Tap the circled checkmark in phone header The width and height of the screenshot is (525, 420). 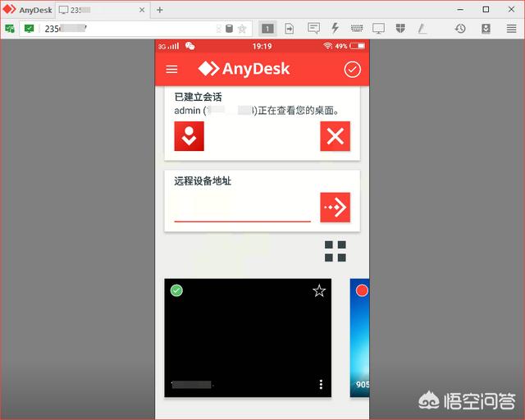[352, 70]
